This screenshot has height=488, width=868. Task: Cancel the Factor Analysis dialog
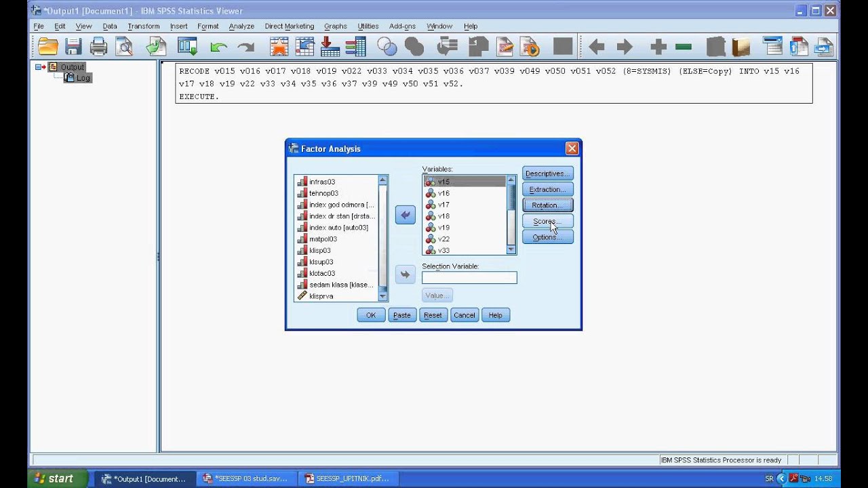(465, 315)
